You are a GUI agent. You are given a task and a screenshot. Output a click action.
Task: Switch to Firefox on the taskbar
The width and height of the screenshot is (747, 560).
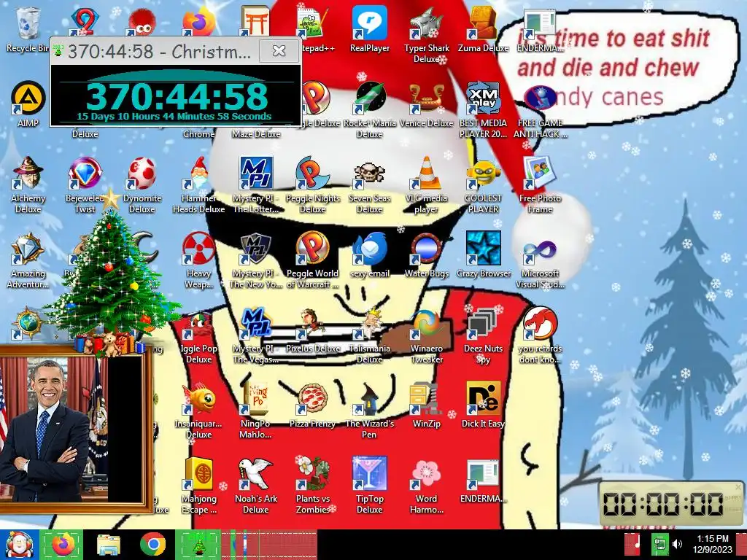(63, 544)
